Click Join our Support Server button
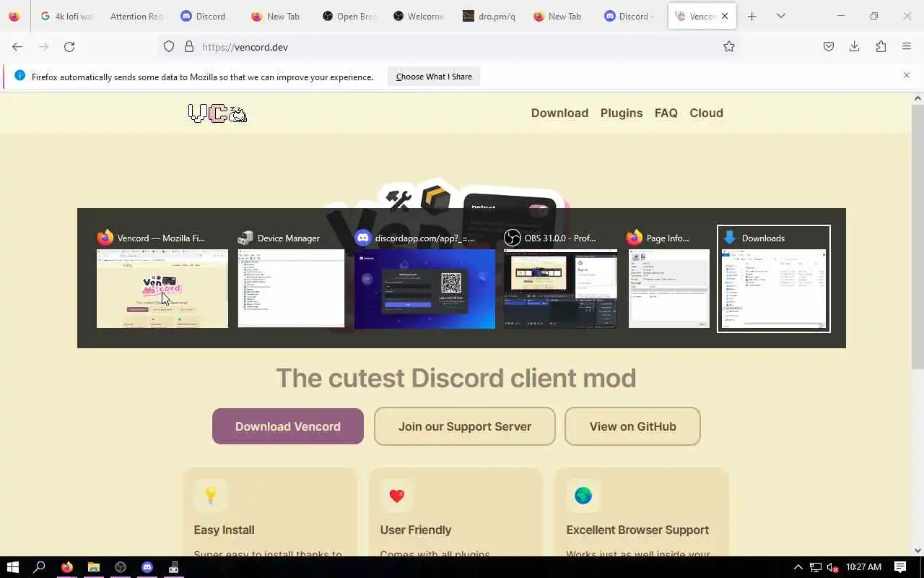 pos(465,426)
